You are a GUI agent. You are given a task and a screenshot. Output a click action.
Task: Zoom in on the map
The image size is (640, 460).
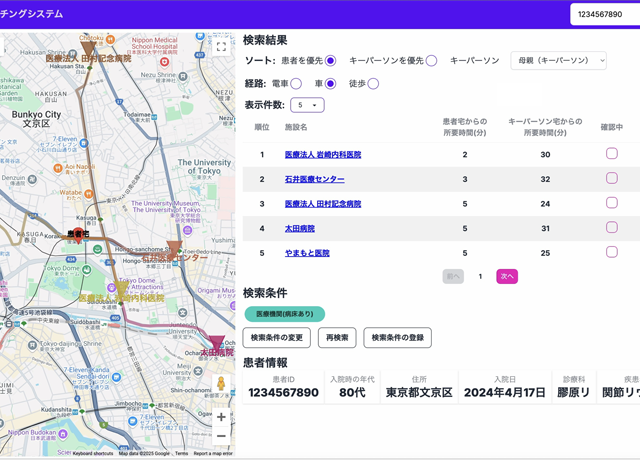(x=221, y=417)
